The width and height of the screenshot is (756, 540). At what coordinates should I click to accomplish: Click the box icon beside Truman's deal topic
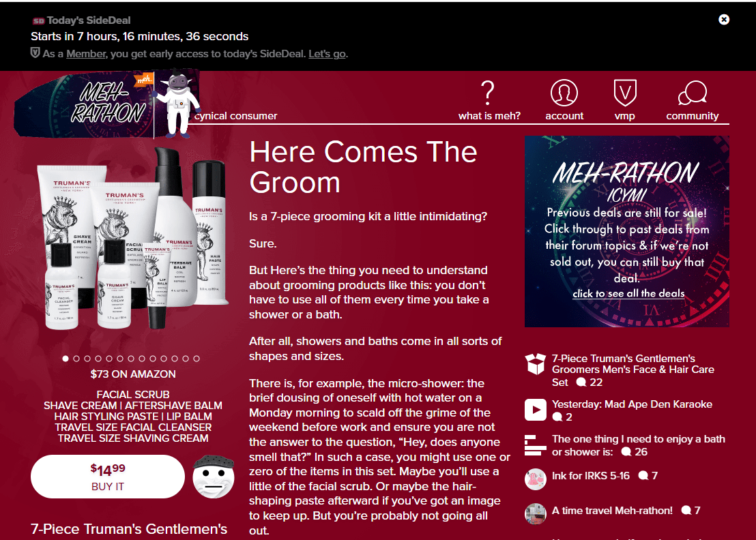(x=535, y=364)
